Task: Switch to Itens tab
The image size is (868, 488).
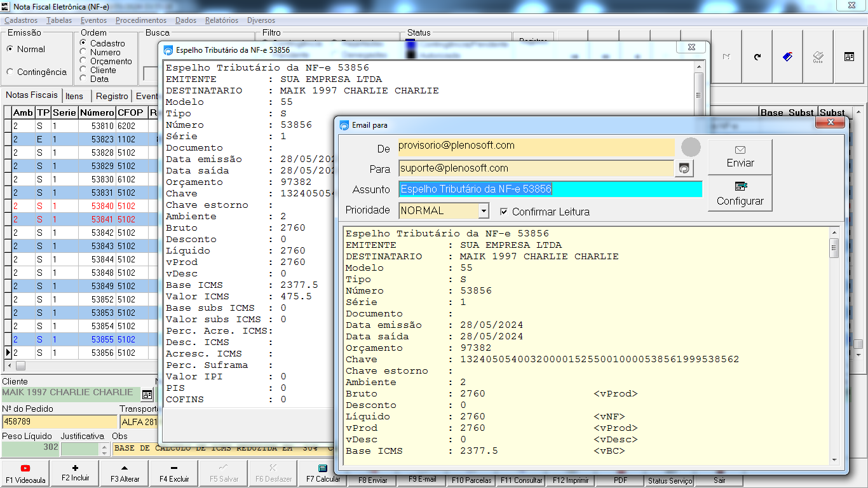Action: (74, 96)
